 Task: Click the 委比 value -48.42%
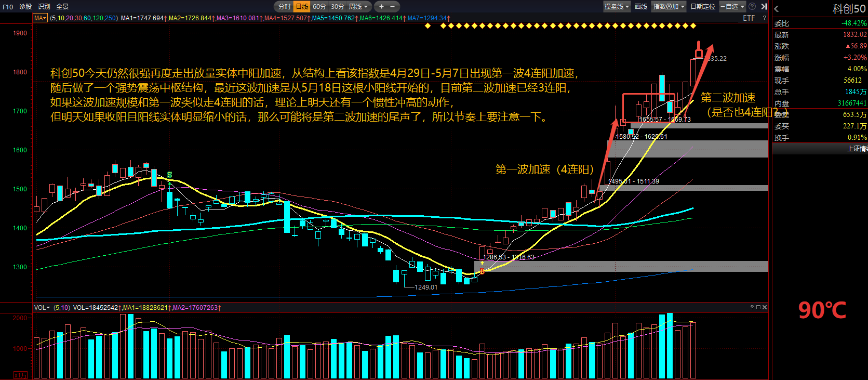[x=854, y=23]
